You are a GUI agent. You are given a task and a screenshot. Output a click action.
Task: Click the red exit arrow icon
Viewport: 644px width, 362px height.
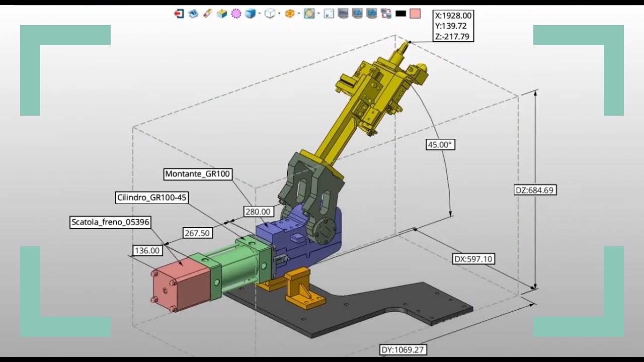(x=179, y=14)
